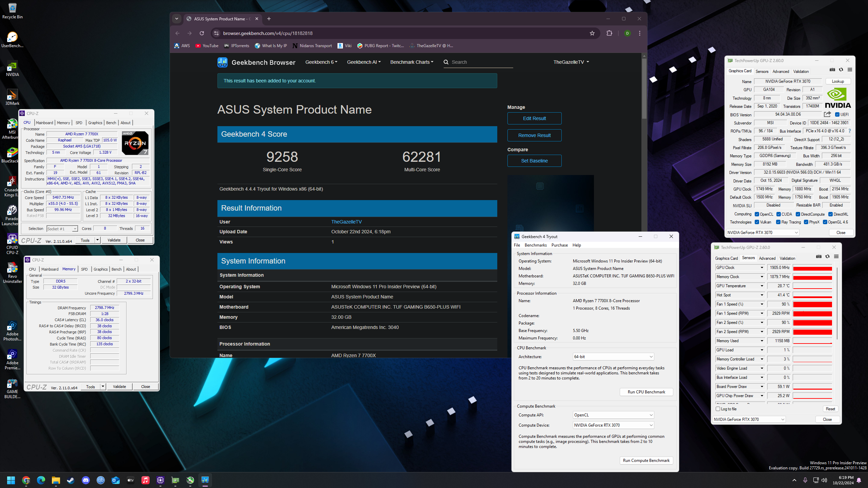
Task: Open the Architecture 64-bit dropdown
Action: (613, 357)
